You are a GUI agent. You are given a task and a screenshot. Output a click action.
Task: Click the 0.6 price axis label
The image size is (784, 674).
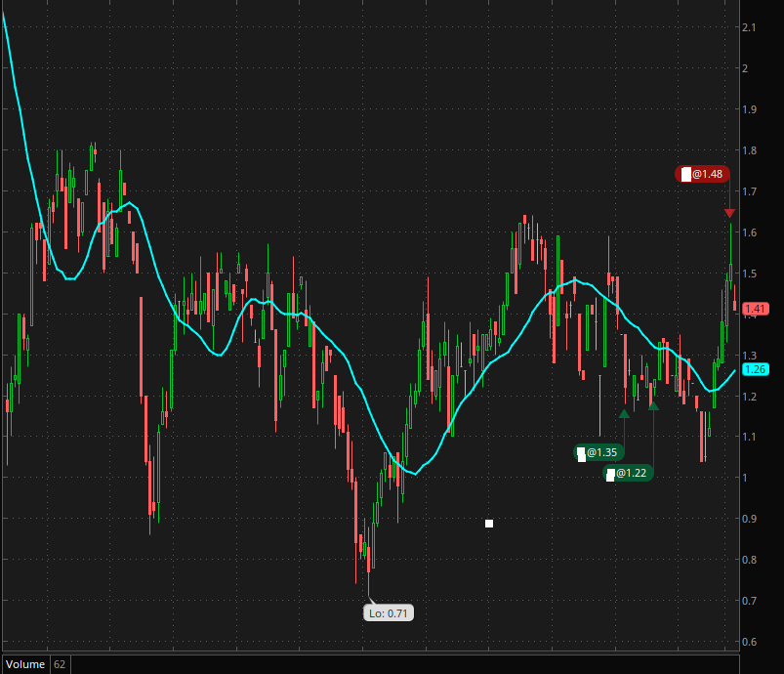pyautogui.click(x=750, y=642)
